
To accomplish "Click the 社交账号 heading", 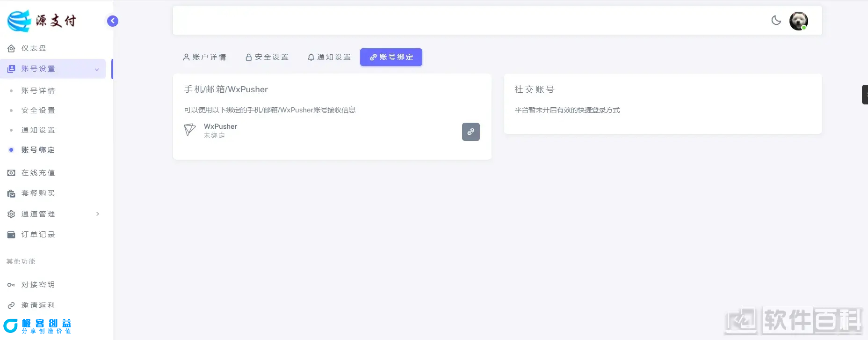I will (535, 89).
